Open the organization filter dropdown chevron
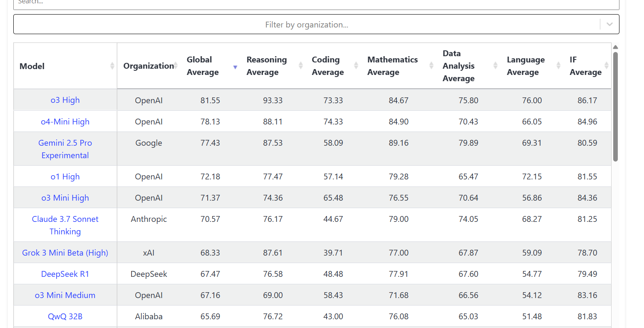 (x=609, y=25)
